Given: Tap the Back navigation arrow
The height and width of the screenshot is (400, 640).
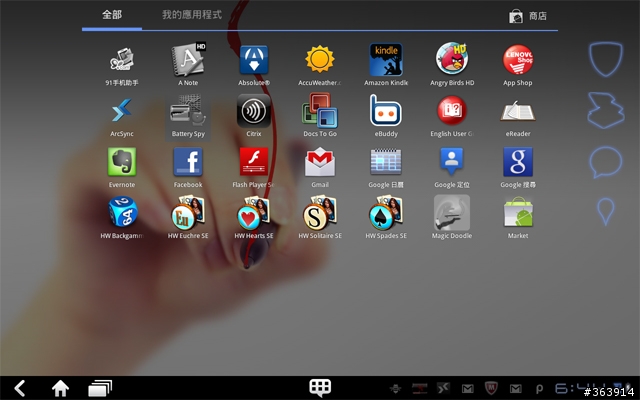Looking at the screenshot, I should coord(20,388).
